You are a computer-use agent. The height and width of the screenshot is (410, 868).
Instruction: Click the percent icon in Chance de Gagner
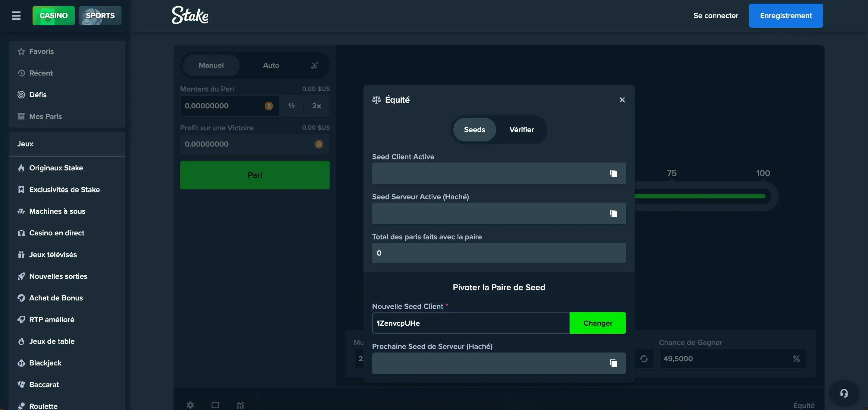click(796, 359)
